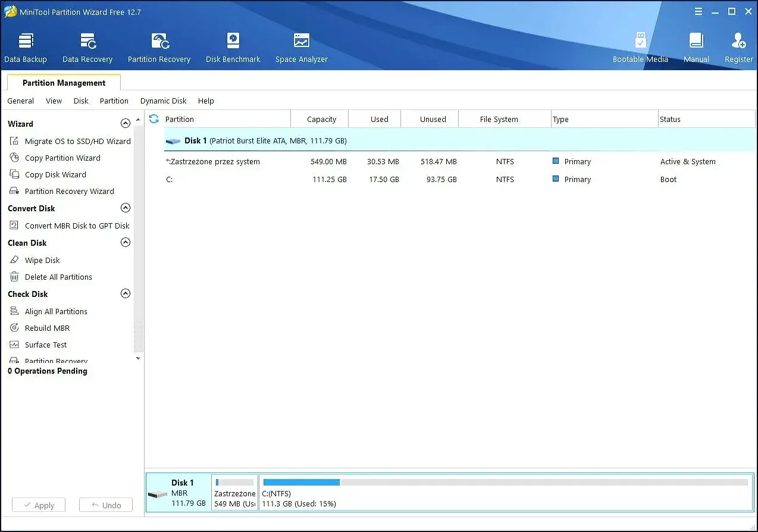Open the Partition menu
Image resolution: width=758 pixels, height=532 pixels.
114,101
